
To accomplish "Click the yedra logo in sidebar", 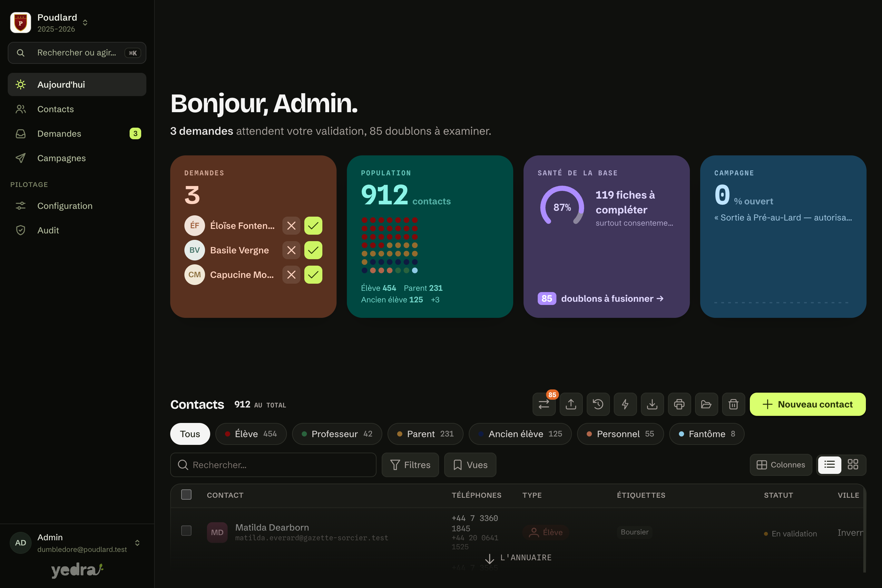I will (77, 570).
